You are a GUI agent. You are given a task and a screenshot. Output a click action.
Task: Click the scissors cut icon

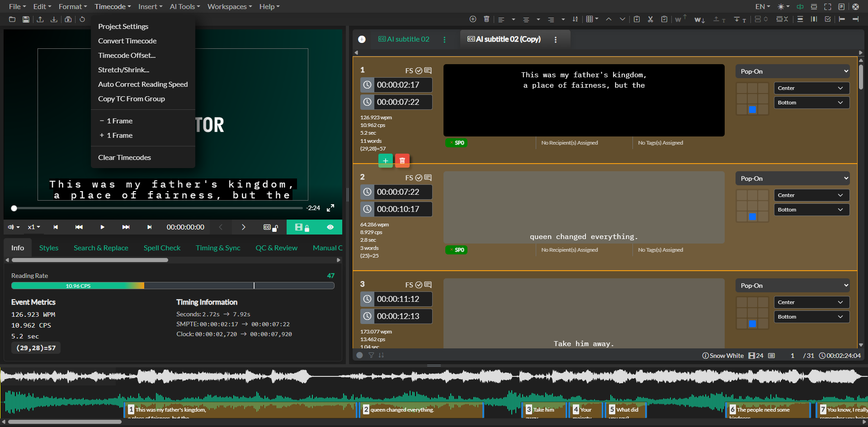pos(650,19)
